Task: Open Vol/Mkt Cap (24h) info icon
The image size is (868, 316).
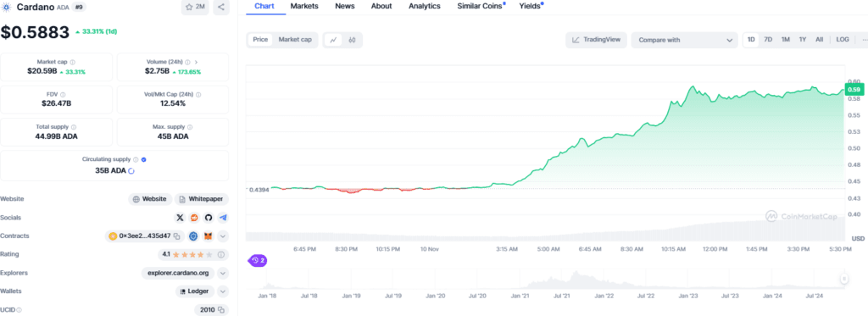Action: (198, 95)
